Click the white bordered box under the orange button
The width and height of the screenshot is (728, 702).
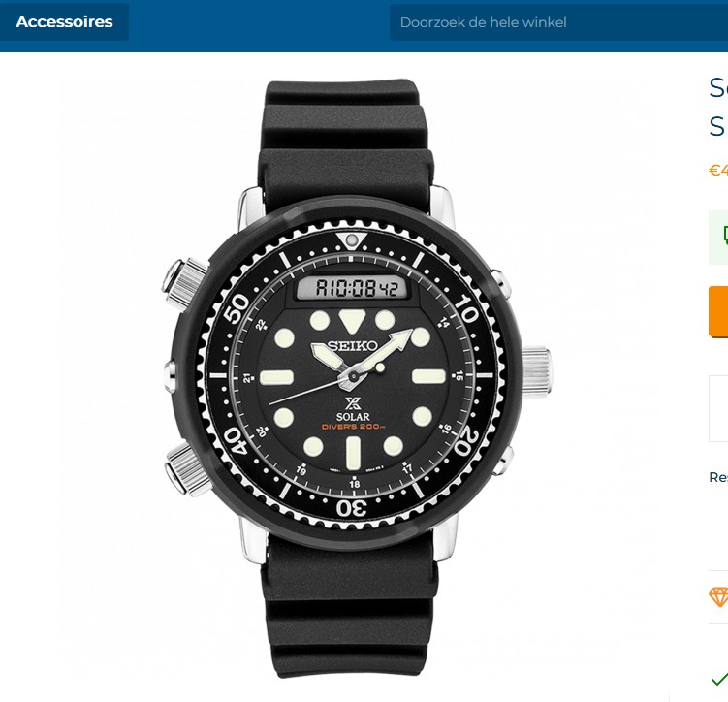coord(718,408)
